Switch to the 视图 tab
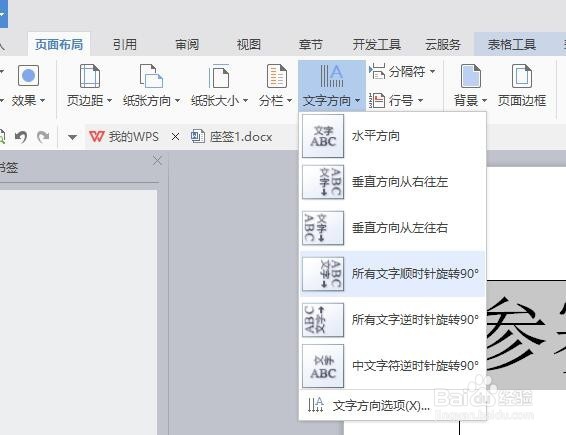The image size is (566, 435). [x=249, y=44]
